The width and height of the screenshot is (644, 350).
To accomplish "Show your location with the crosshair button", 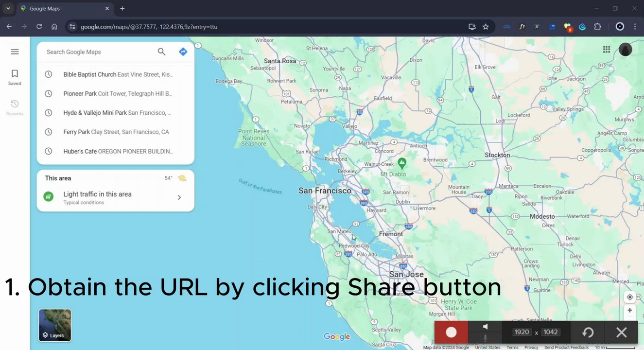I will click(x=630, y=297).
